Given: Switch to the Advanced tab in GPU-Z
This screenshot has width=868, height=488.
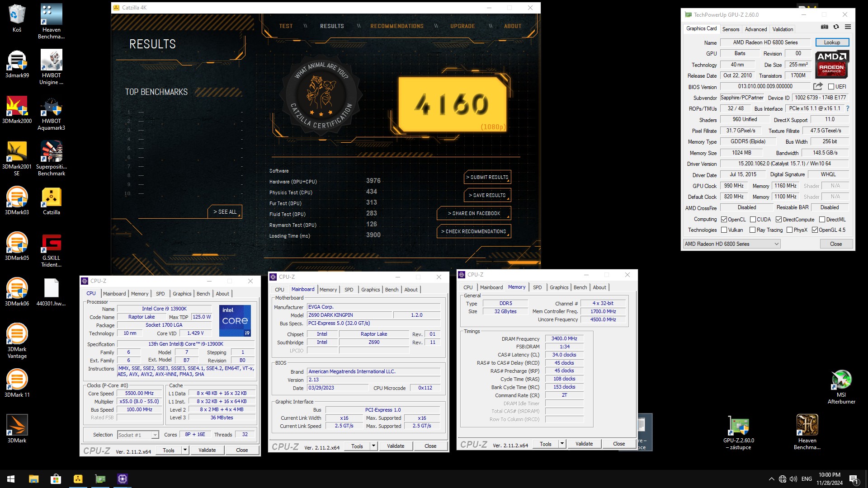Looking at the screenshot, I should click(x=756, y=29).
